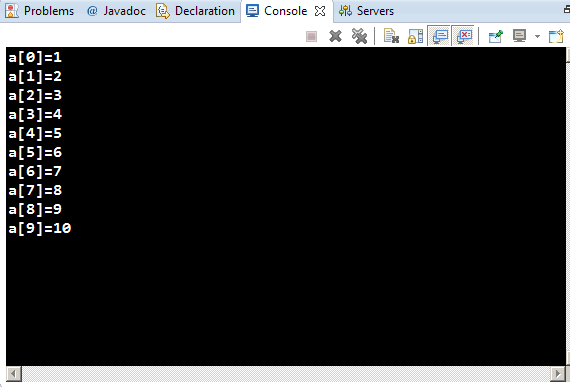Viewport: 570px width, 387px height.
Task: Toggle the Scroll Lock padlock icon
Action: (415, 36)
